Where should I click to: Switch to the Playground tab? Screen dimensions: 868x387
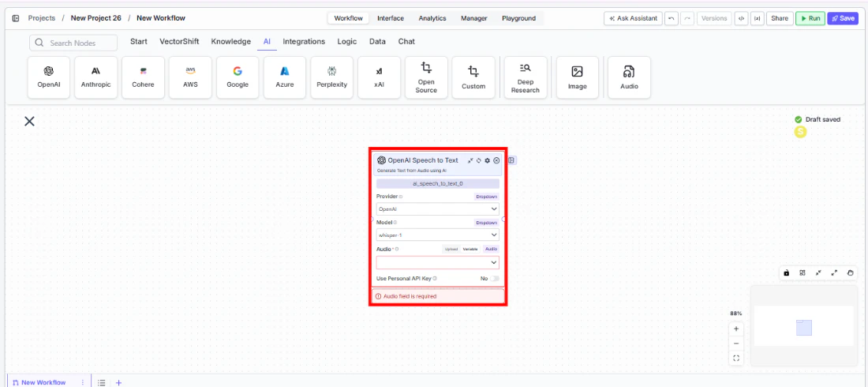[518, 18]
